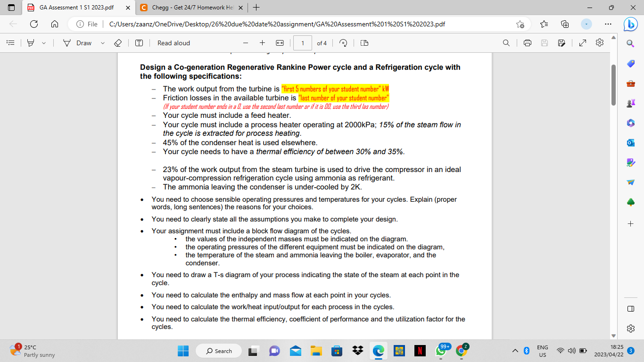The width and height of the screenshot is (644, 362).
Task: Expand the highlighter color options chevron
Action: tap(43, 43)
